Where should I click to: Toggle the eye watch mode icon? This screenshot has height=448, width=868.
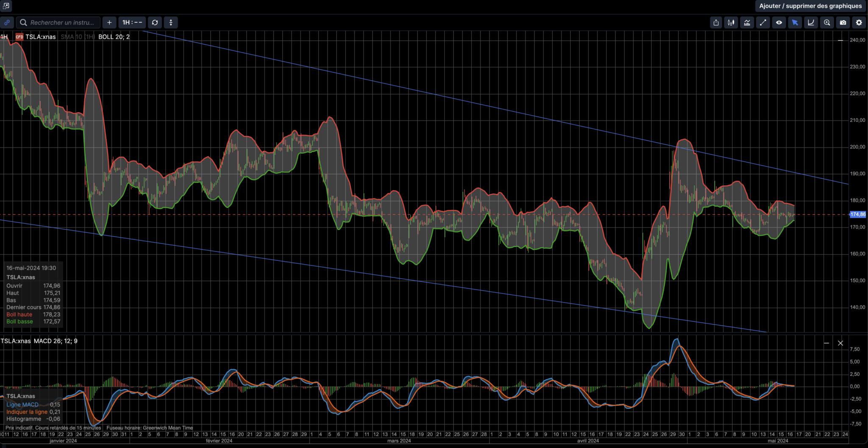(x=779, y=22)
